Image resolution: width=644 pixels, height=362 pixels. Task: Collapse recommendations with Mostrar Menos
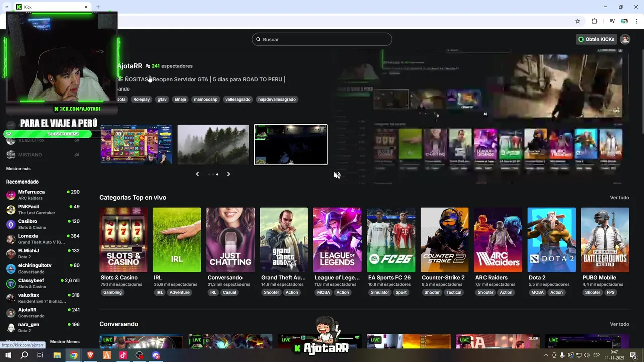(x=65, y=342)
